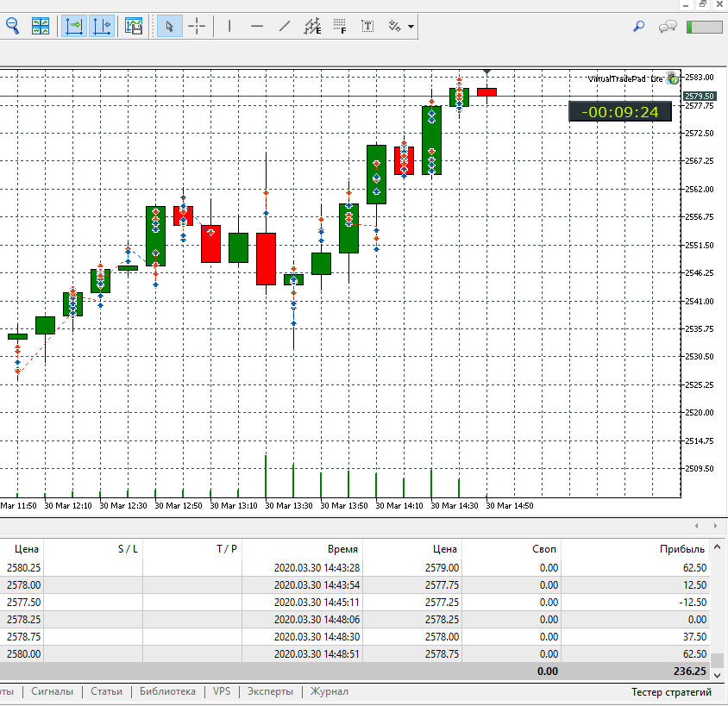Switch to the Сигналы tab
The height and width of the screenshot is (706, 728).
tap(52, 691)
